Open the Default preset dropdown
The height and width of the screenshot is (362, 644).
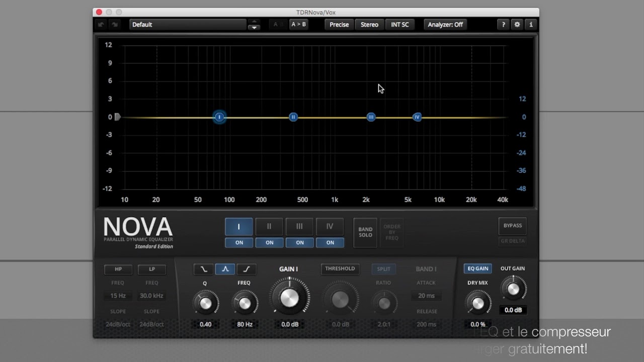tap(188, 24)
